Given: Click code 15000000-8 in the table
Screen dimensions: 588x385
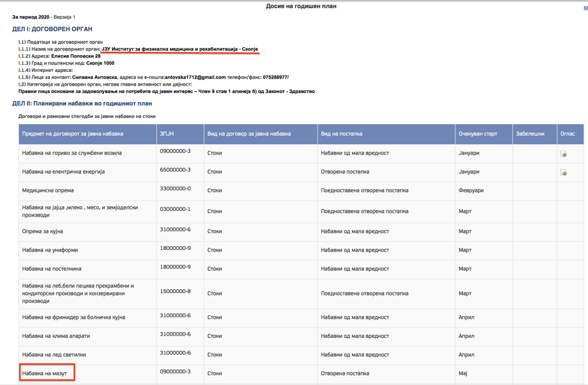Looking at the screenshot, I should pyautogui.click(x=175, y=291).
